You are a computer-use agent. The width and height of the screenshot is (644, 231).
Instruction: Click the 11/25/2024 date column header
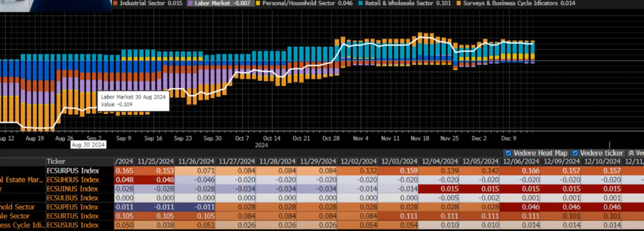click(155, 162)
